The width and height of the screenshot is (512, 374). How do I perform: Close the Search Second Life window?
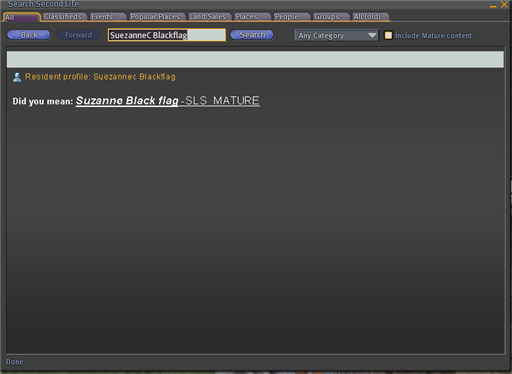tap(504, 5)
